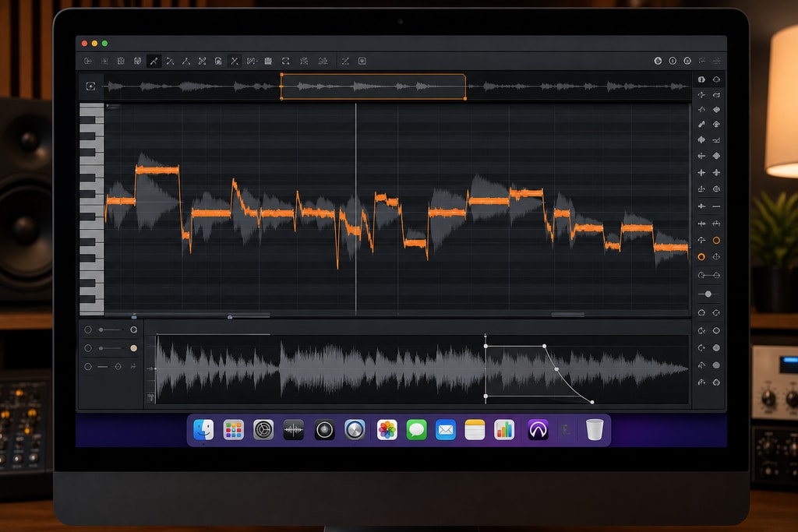Image resolution: width=798 pixels, height=532 pixels.
Task: Click the horizontal dash icon in the right panel
Action: click(717, 206)
